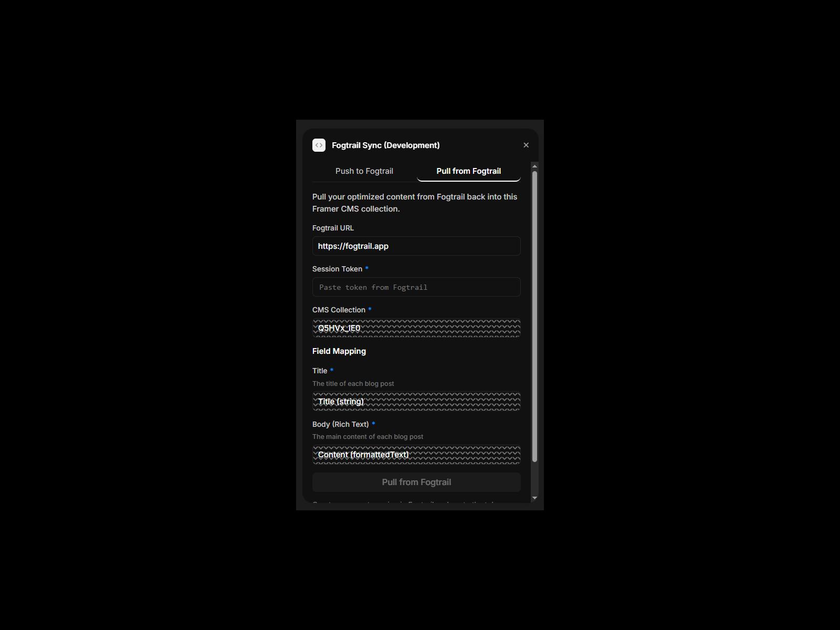Click the scrollbar's down arrow

pos(534,497)
